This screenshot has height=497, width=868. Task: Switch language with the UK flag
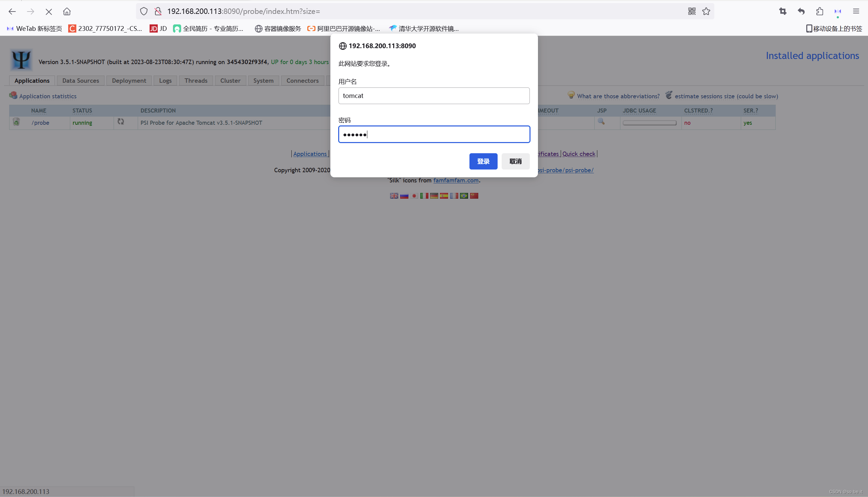coord(394,196)
